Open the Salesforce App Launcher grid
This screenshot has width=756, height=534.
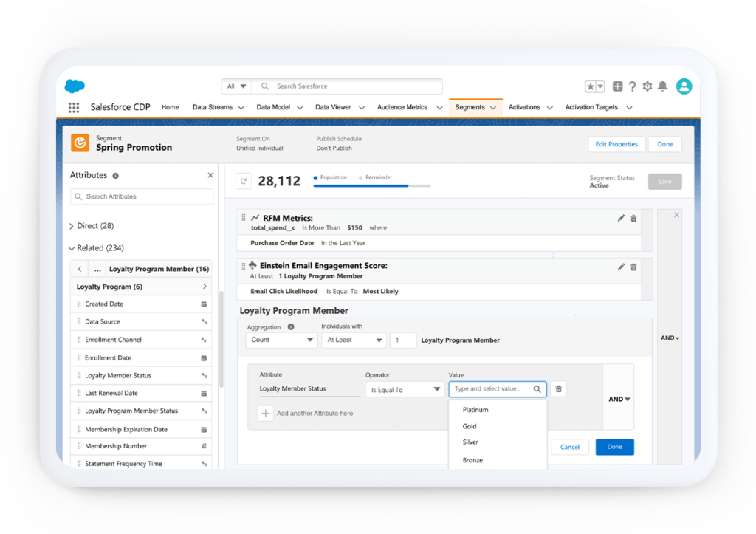pos(72,107)
